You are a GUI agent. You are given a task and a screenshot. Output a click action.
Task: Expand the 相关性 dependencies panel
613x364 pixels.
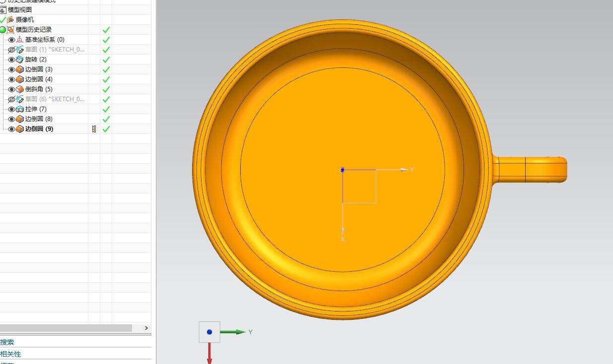click(10, 354)
